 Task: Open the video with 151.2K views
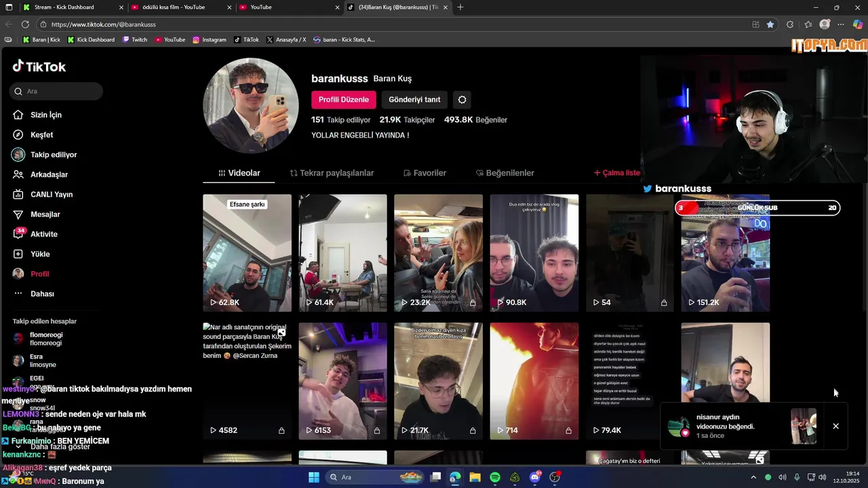[x=726, y=253]
